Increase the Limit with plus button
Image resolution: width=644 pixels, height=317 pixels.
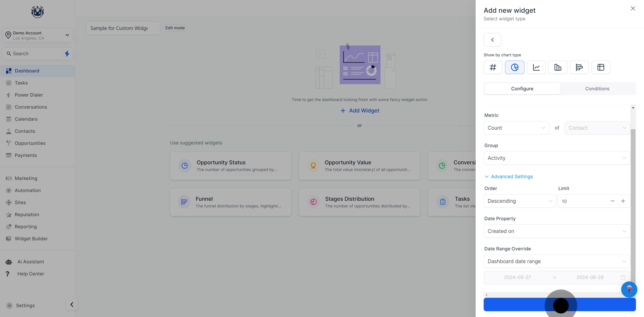point(623,201)
